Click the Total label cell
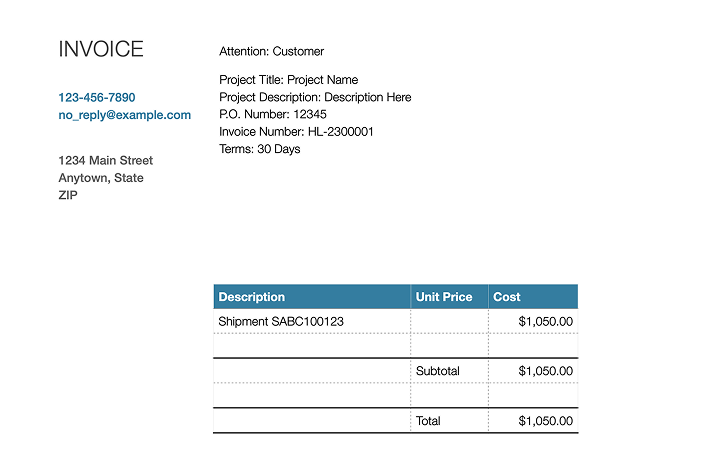The height and width of the screenshot is (460, 709). (x=428, y=421)
